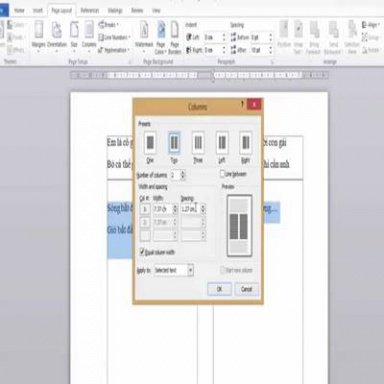Expand the Apply to dropdown

pyautogui.click(x=190, y=270)
